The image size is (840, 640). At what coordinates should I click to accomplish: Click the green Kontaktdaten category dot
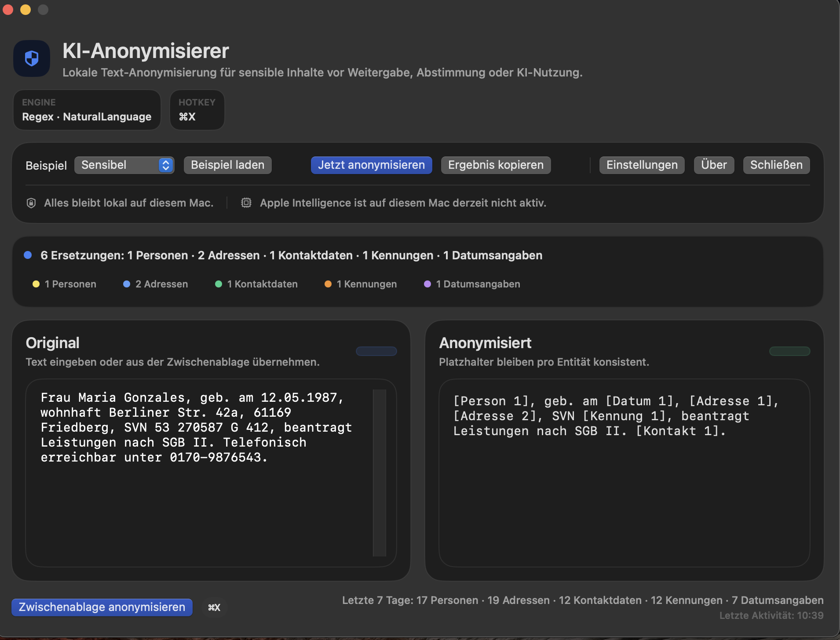click(x=218, y=284)
